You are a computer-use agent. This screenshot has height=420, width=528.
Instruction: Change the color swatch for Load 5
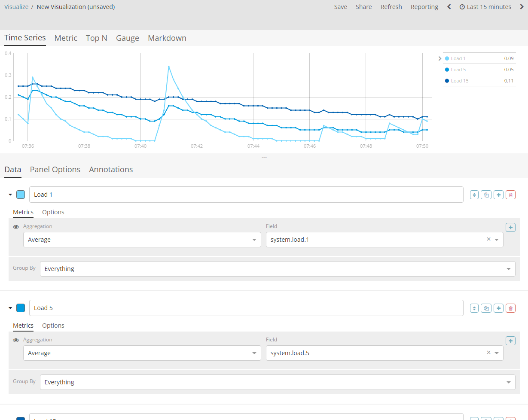[x=21, y=307]
